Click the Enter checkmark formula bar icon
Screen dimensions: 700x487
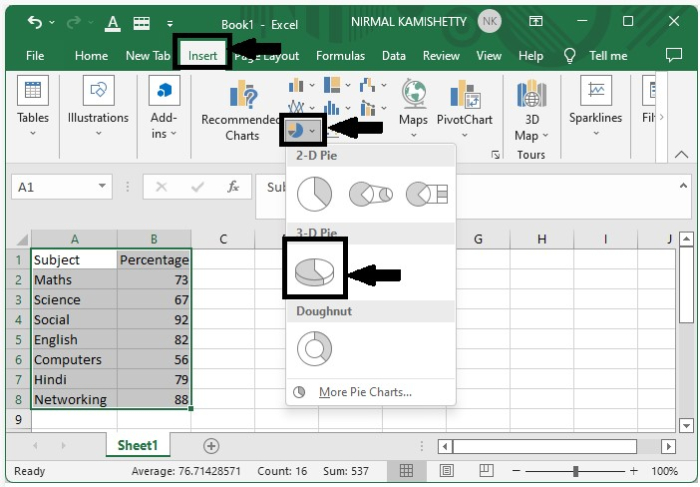(198, 187)
